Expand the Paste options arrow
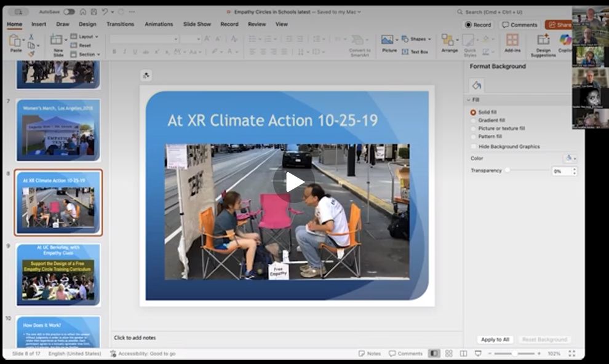Viewport: 609px width, 364px height. pos(24,39)
